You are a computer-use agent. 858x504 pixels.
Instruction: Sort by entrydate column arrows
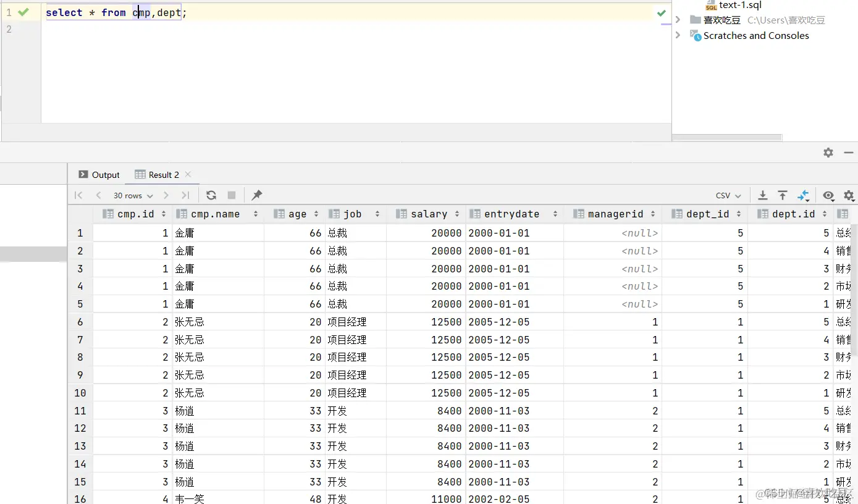coord(555,214)
